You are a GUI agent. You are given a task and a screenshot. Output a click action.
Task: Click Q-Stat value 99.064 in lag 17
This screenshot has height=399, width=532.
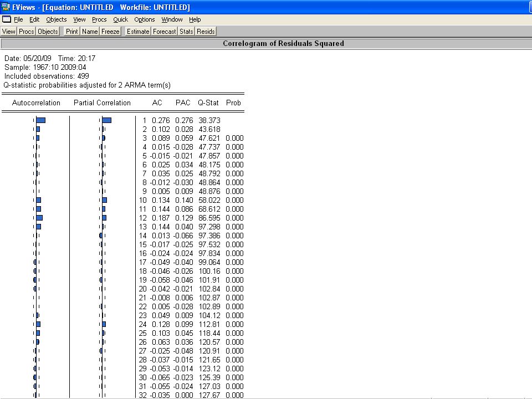click(209, 262)
